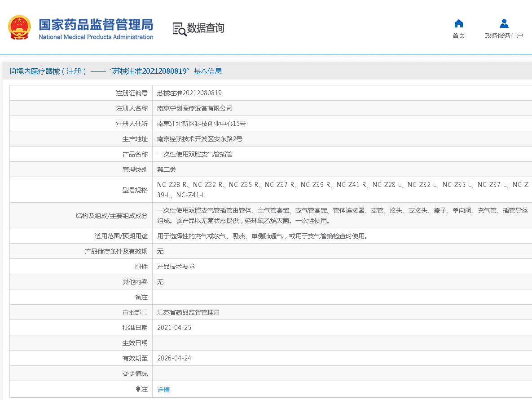The width and height of the screenshot is (532, 400).
Task: Click the 型号规格 label
Action: pos(135,190)
